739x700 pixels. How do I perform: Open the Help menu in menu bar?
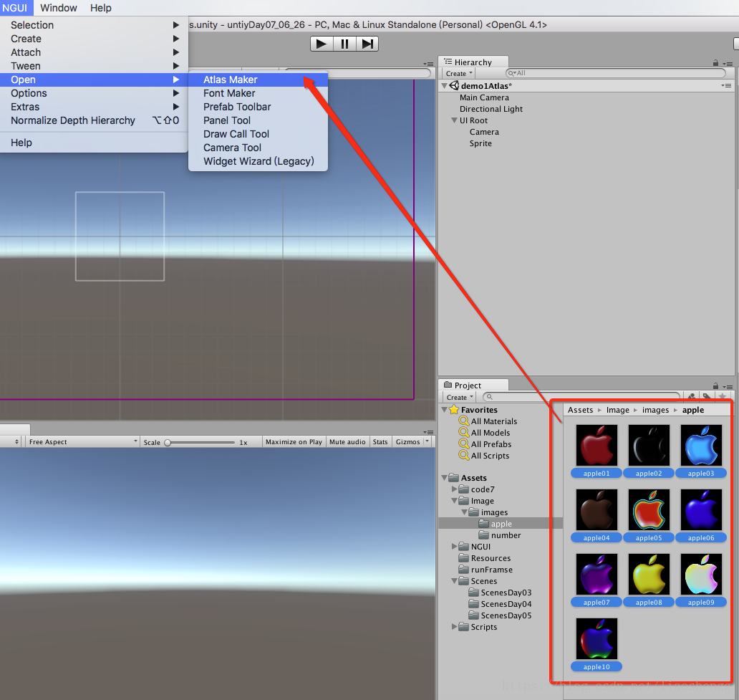tap(101, 8)
